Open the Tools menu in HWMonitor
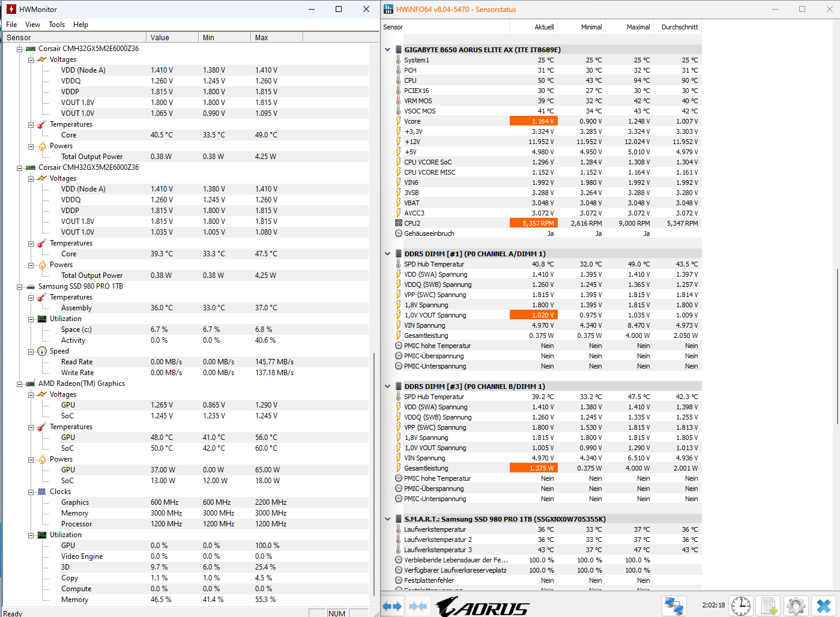840x617 pixels. point(57,25)
